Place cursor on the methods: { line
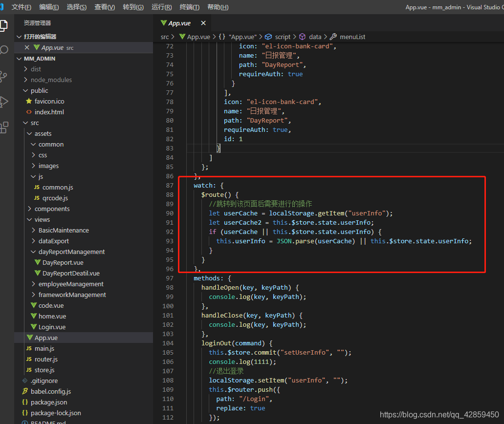This screenshot has width=504, height=424. [212, 278]
